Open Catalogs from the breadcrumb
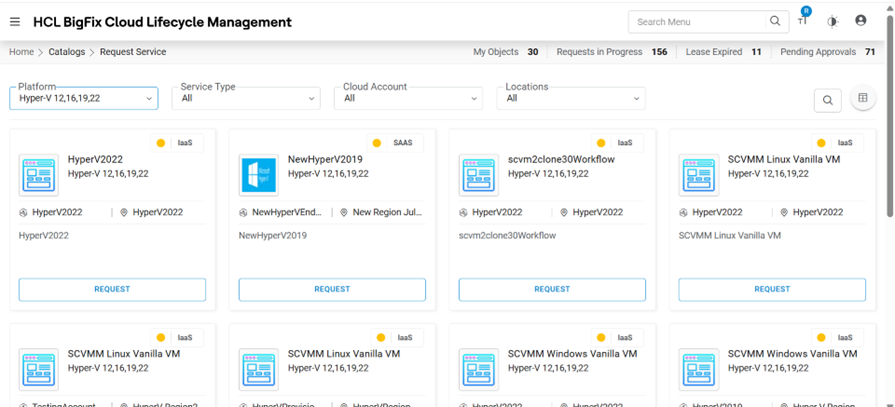The width and height of the screenshot is (895, 407). pos(67,52)
